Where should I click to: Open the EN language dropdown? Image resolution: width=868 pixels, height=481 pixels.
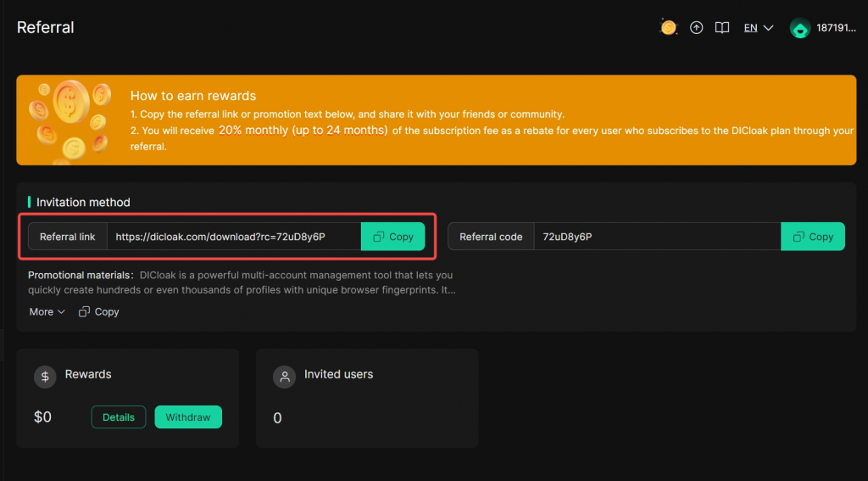point(759,28)
